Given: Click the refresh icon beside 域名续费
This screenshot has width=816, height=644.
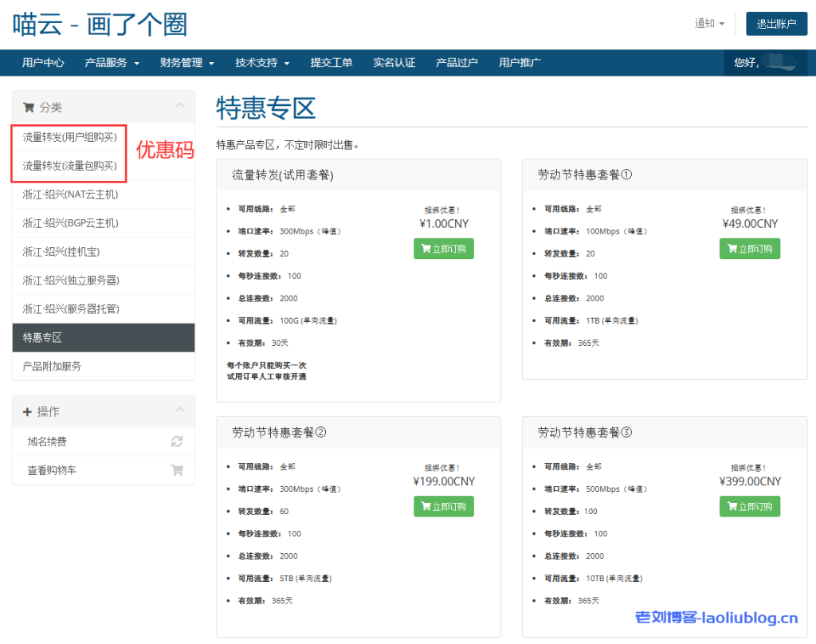Looking at the screenshot, I should point(177,442).
